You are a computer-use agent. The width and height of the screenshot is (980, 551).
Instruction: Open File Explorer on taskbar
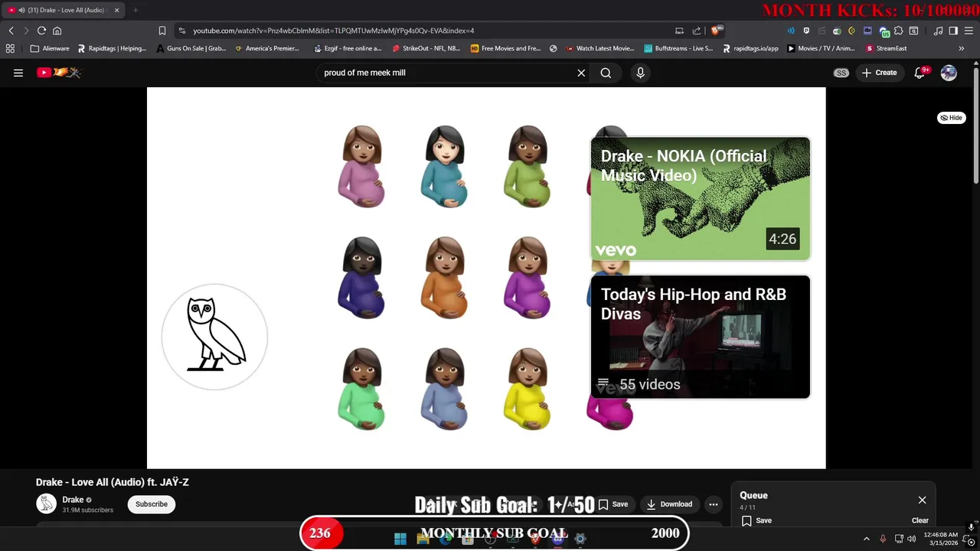423,539
